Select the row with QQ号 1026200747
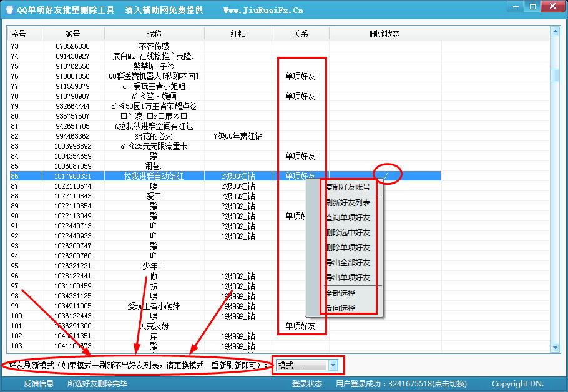Image resolution: width=568 pixels, height=392 pixels. [225, 246]
